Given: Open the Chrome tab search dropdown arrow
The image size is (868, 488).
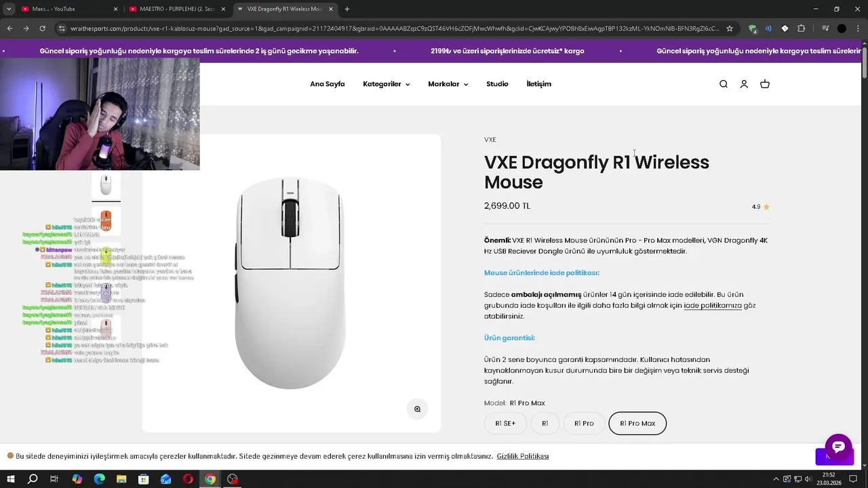Looking at the screenshot, I should coord(9,9).
